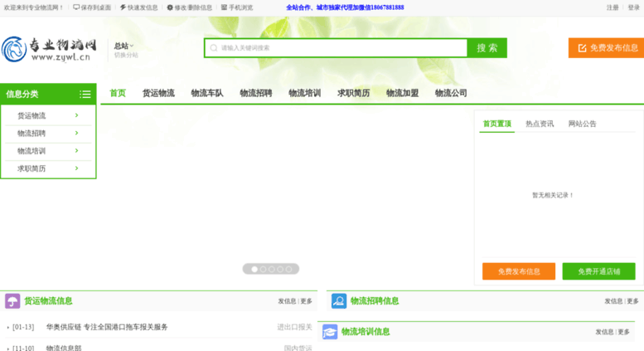This screenshot has width=644, height=351.
Task: Click 发信息 in 货运物流信息 header
Action: [287, 301]
